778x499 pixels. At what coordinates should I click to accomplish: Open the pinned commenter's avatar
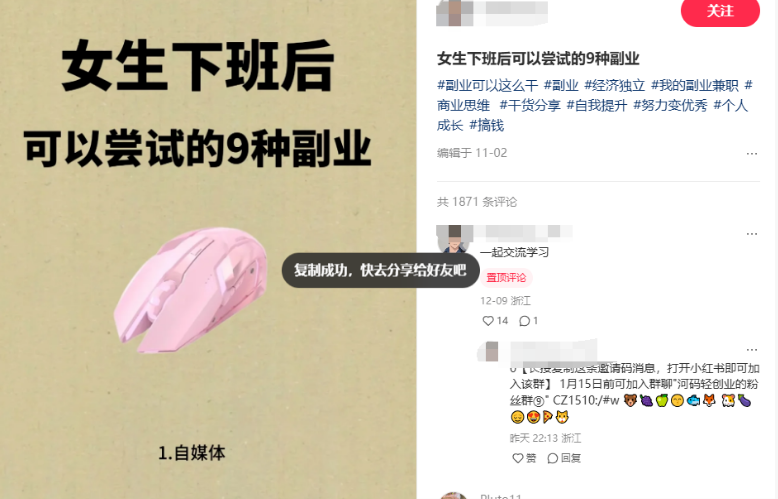click(x=453, y=238)
